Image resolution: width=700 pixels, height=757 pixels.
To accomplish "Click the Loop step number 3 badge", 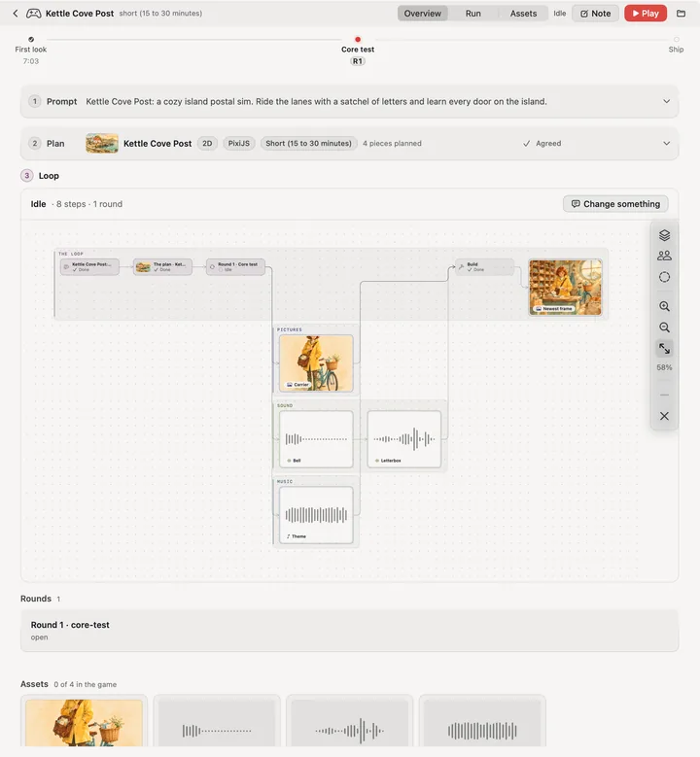I will coord(27,176).
